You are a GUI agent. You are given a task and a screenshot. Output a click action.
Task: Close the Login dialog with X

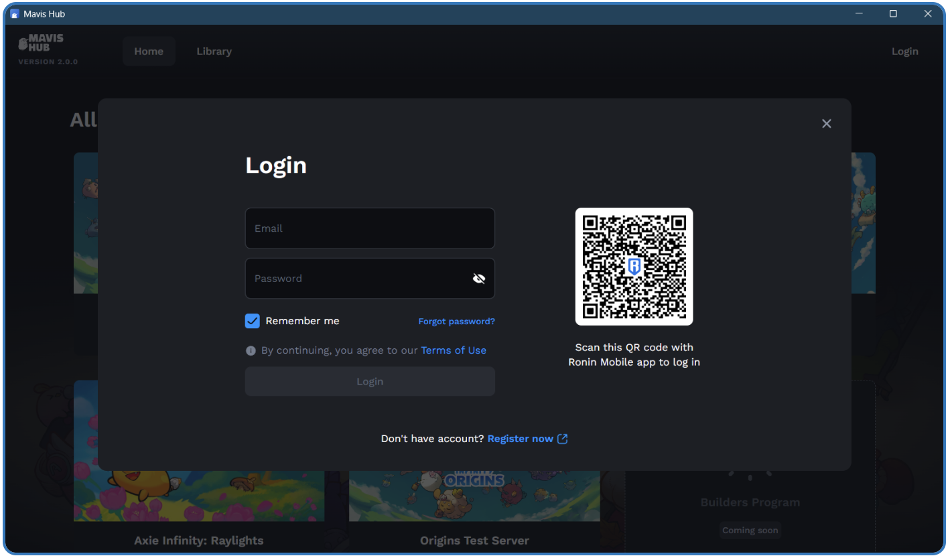(826, 124)
